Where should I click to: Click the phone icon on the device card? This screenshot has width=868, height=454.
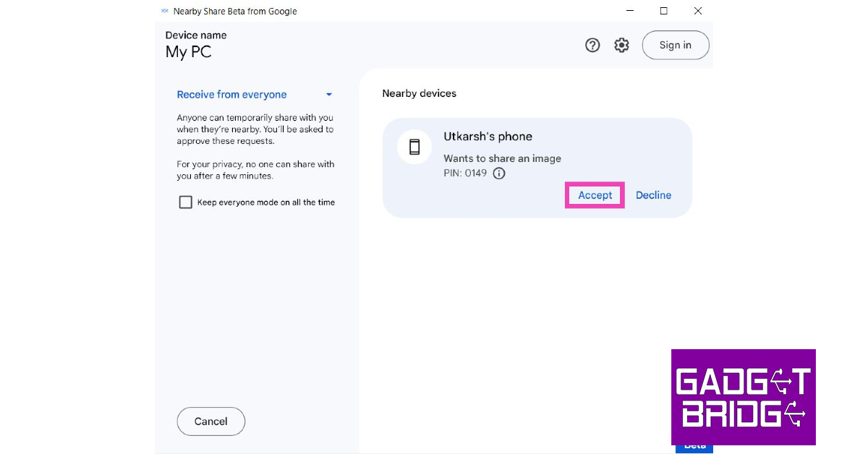[414, 147]
